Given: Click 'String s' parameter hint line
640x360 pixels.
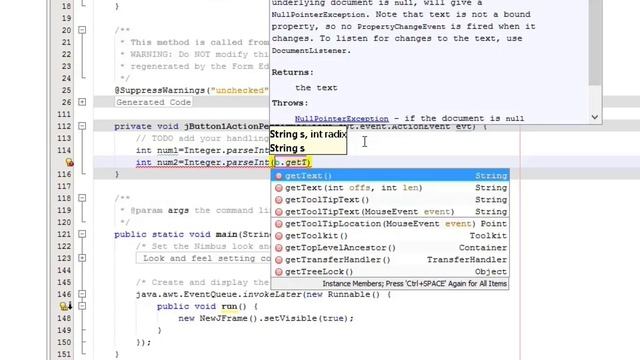Looking at the screenshot, I should coord(287,148).
